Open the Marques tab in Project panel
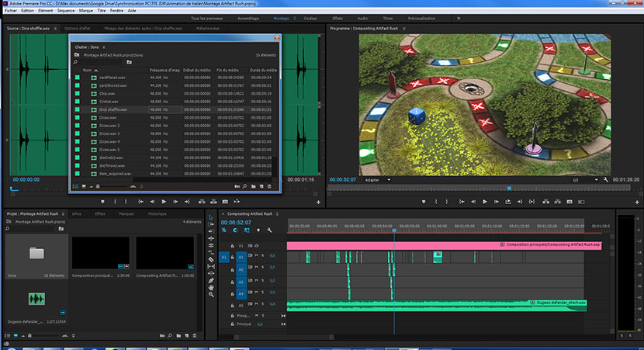 click(126, 213)
